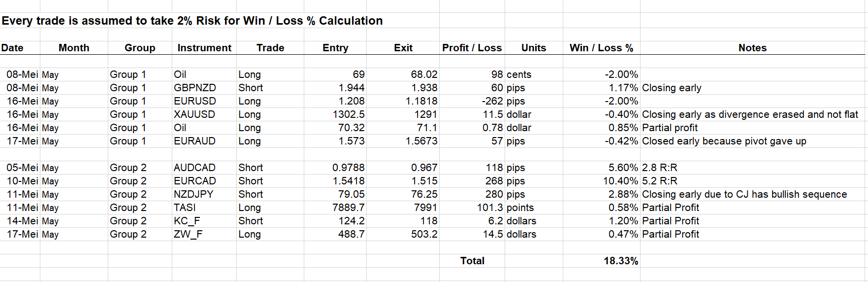The height and width of the screenshot is (282, 868).
Task: Click the "Profit / Loss" header cell
Action: 472,48
